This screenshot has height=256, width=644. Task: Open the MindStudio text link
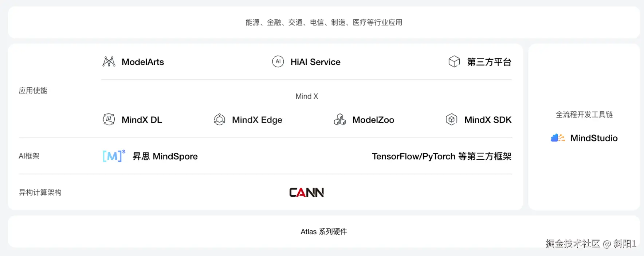[594, 138]
